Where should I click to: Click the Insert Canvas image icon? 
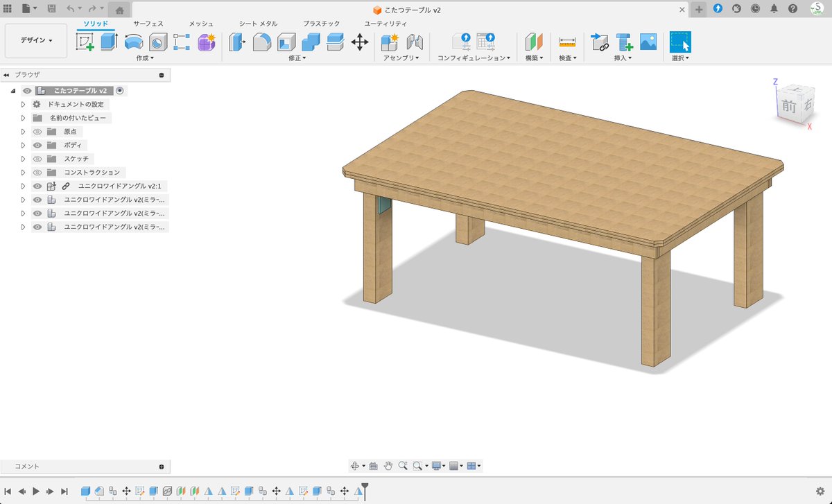[x=648, y=42]
